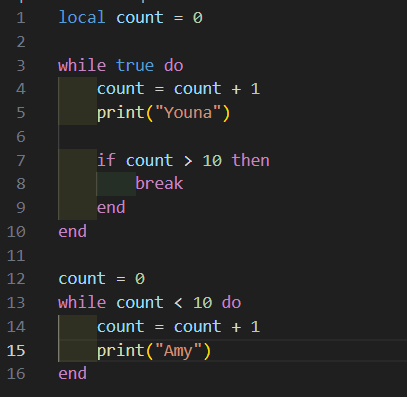
Task: Click the less-than operator on line 13
Action: click(179, 303)
